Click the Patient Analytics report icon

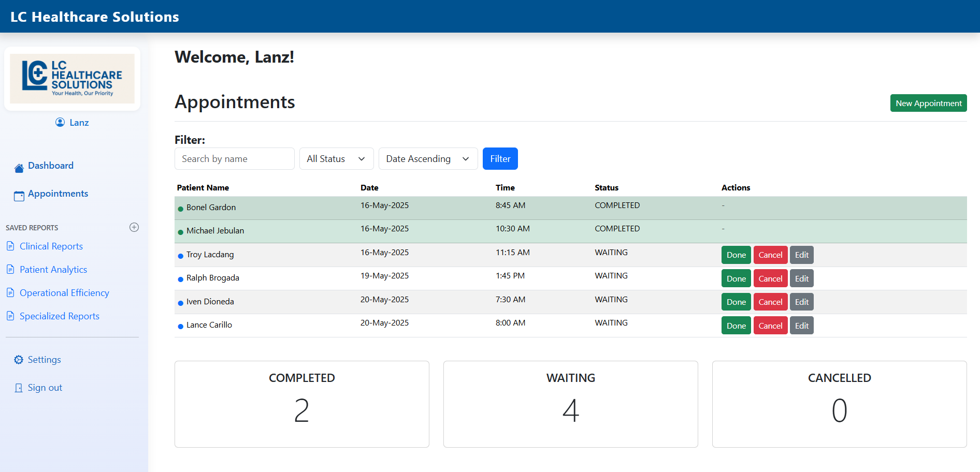(x=11, y=269)
